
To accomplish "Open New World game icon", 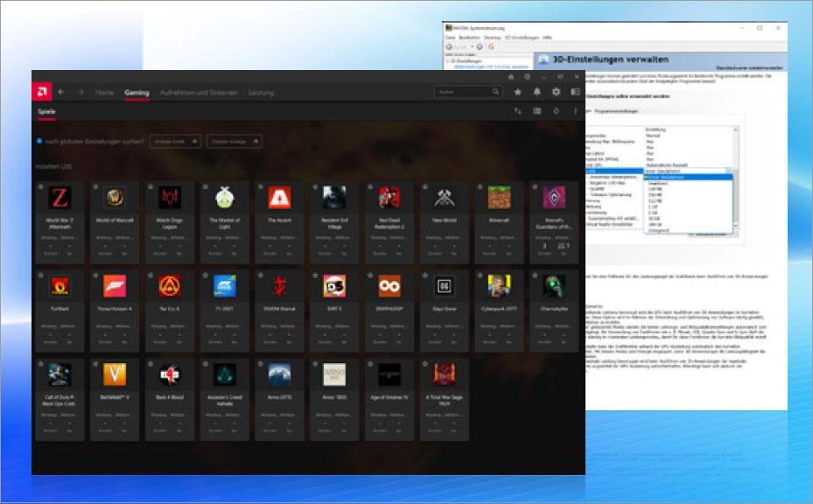I will tap(445, 198).
